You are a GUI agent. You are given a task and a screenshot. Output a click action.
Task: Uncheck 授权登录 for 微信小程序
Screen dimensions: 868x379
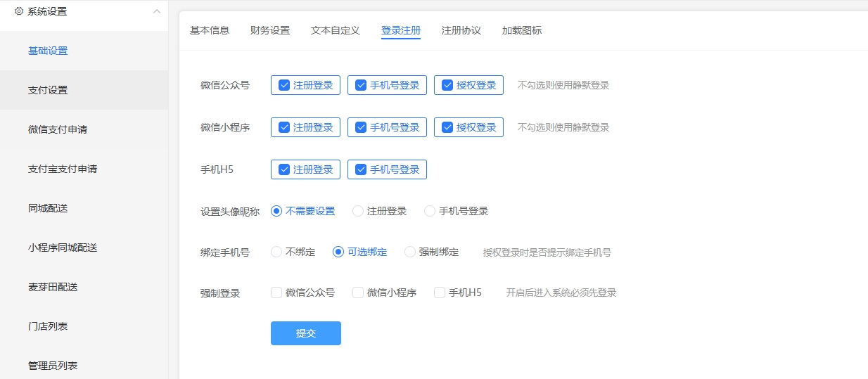(x=448, y=127)
